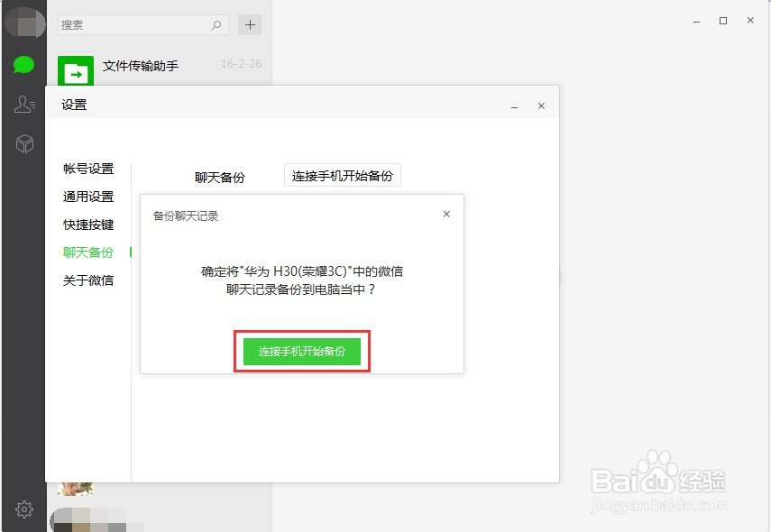Open the Chats tab with green bubble icon
Image resolution: width=771 pixels, height=532 pixels.
tap(23, 64)
